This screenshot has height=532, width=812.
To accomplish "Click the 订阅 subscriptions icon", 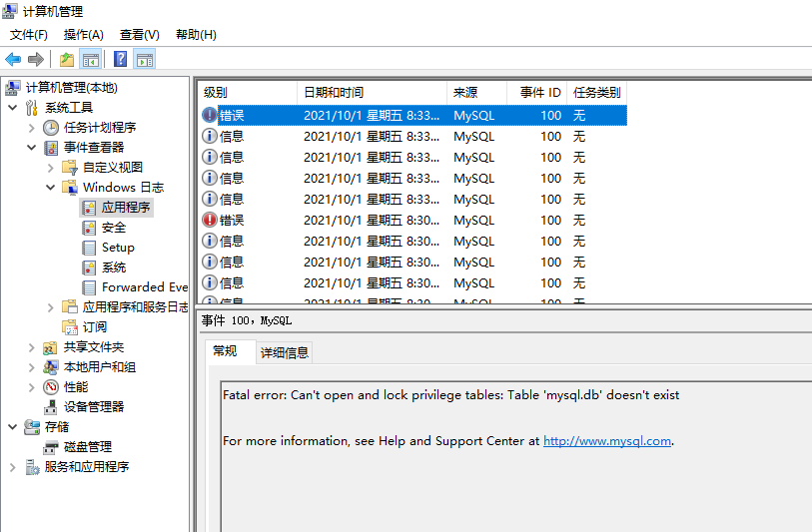I will (x=69, y=327).
